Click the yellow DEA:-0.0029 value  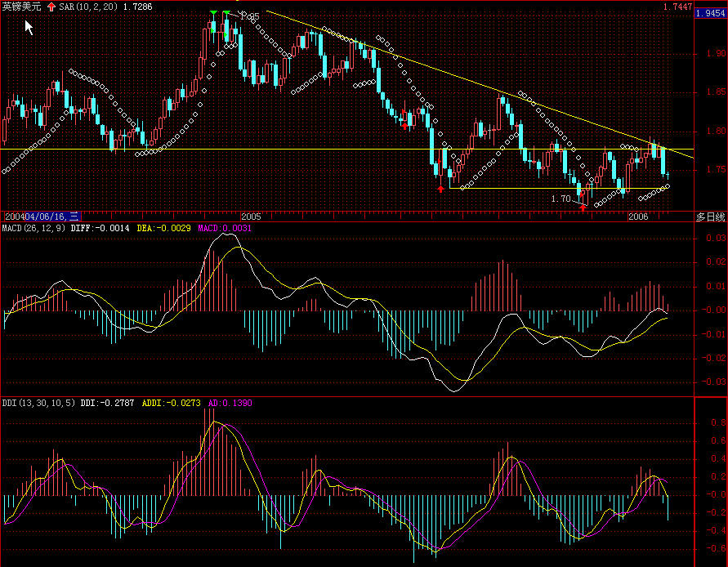(x=164, y=228)
